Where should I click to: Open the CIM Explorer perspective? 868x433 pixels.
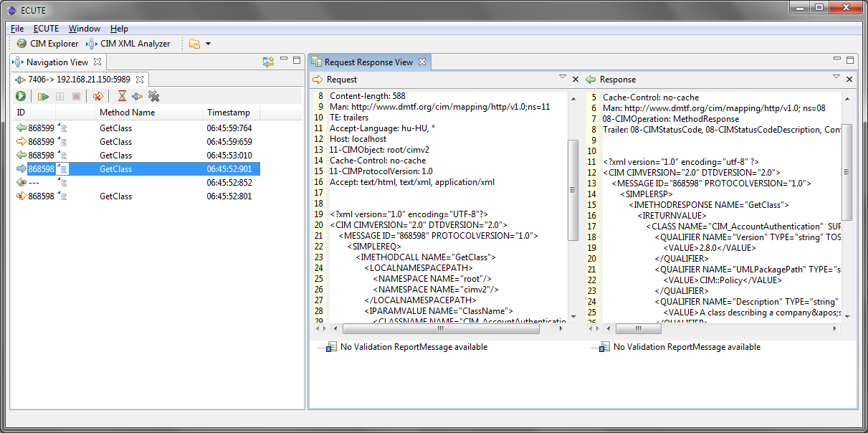coord(47,44)
